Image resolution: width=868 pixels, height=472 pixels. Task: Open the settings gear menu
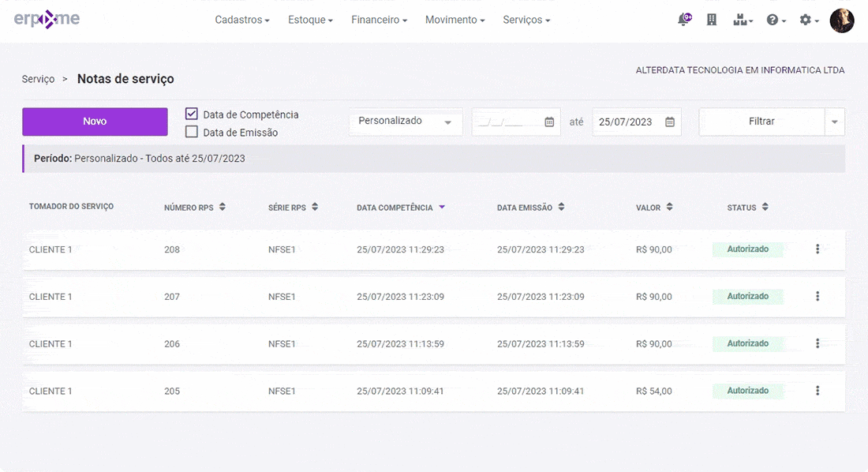(809, 20)
